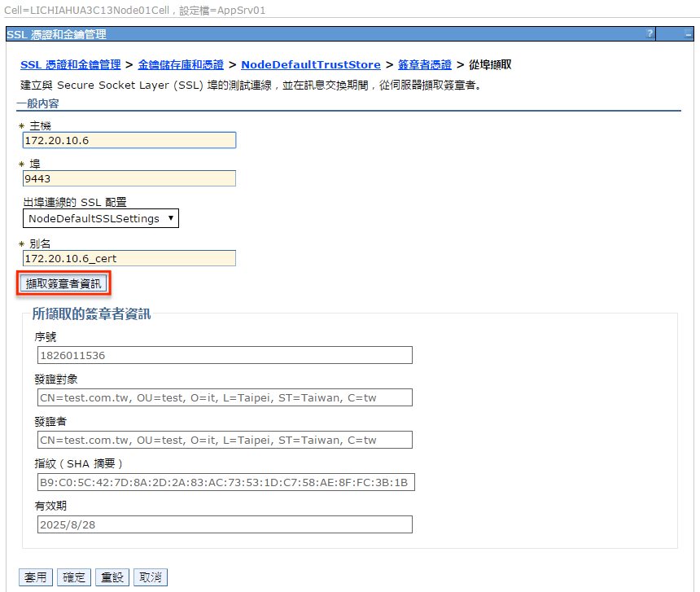Viewport: 700px width, 592px height.
Task: Open the help question mark icon
Action: 650,34
